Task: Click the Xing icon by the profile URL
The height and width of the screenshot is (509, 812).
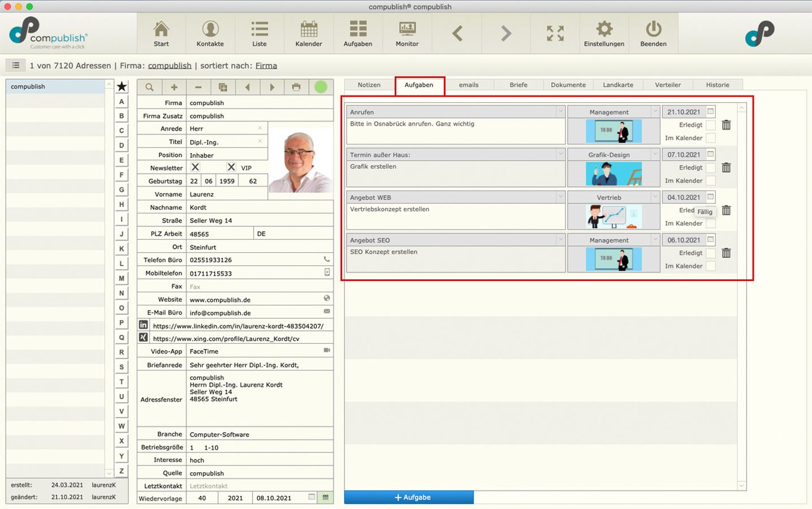Action: (x=143, y=338)
